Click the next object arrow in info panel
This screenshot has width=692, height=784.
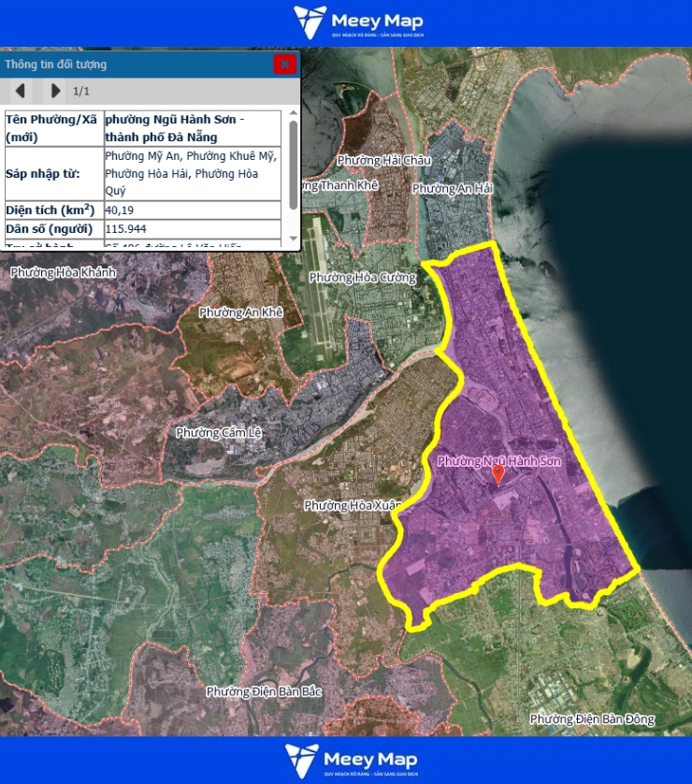(55, 91)
